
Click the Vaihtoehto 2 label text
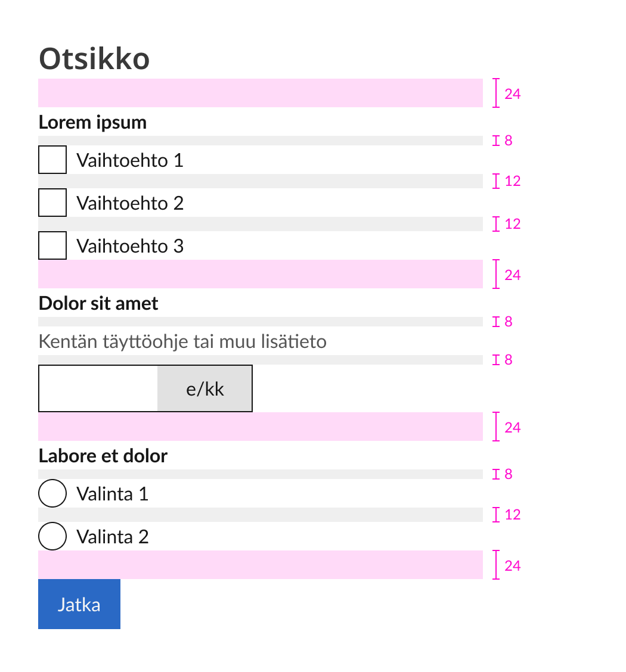[130, 203]
